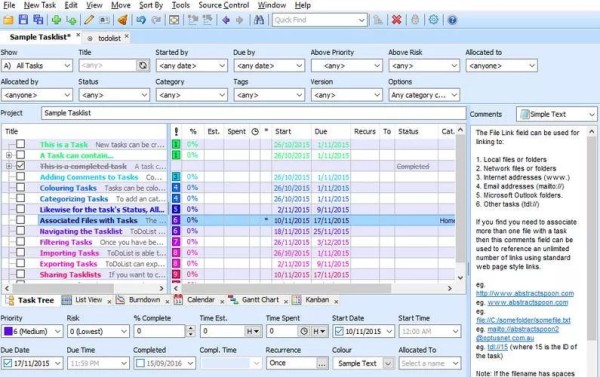The height and width of the screenshot is (377, 600).
Task: Click the Recurrence ellipsis button
Action: coord(322,363)
